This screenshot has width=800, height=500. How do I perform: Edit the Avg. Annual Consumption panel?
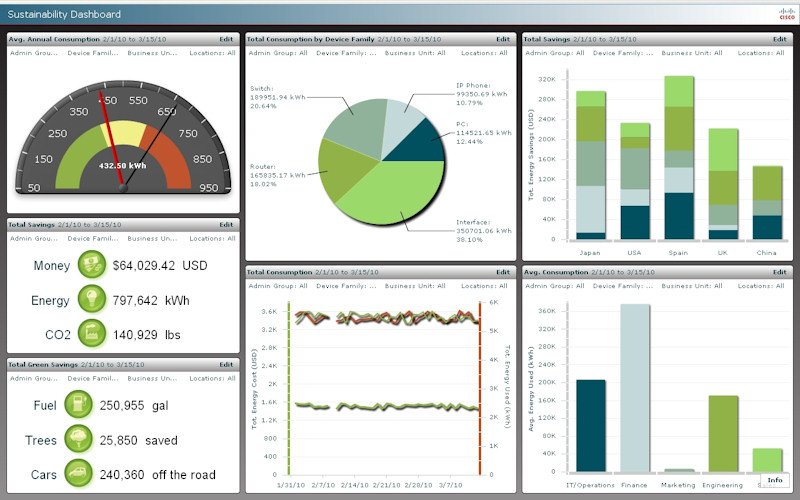click(226, 39)
